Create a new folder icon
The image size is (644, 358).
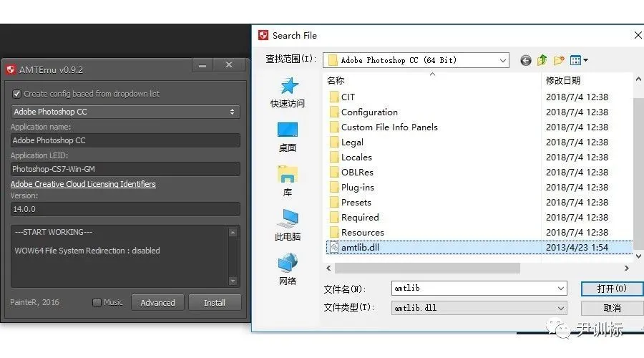[559, 60]
